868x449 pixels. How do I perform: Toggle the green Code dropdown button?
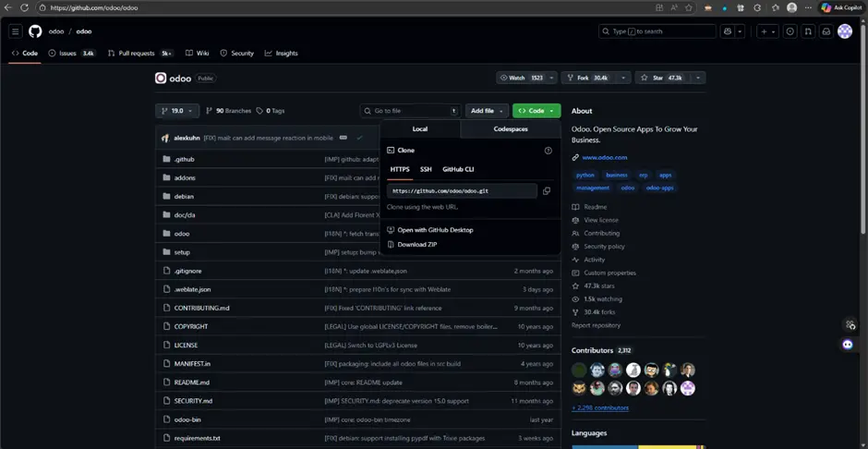coord(536,111)
